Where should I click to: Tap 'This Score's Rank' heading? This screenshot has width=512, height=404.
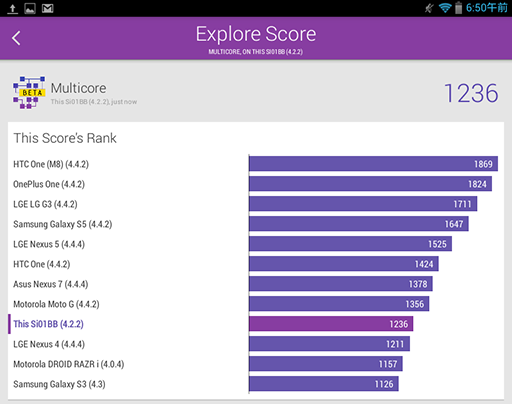click(x=65, y=138)
